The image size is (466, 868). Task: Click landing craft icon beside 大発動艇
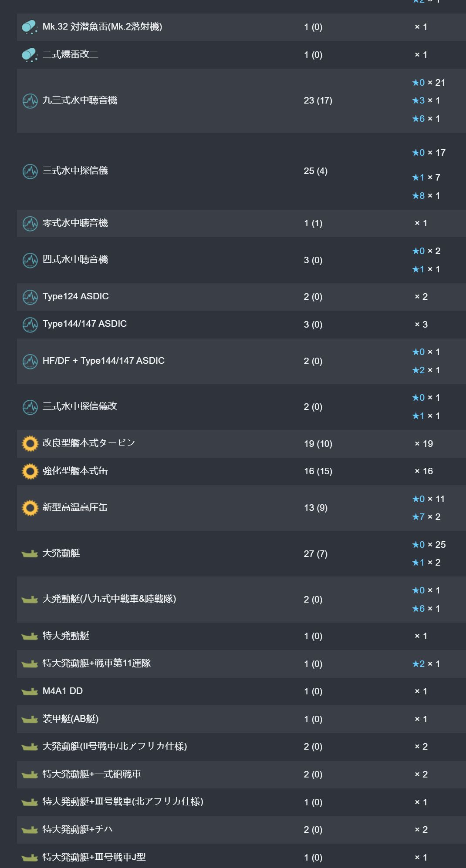pos(30,554)
